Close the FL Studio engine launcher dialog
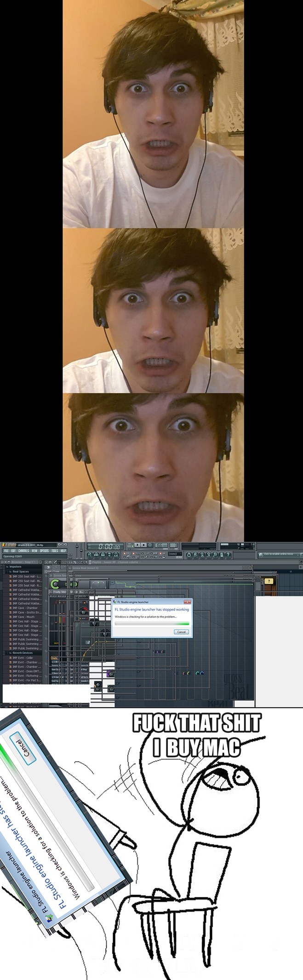The width and height of the screenshot is (303, 980). pyautogui.click(x=187, y=602)
